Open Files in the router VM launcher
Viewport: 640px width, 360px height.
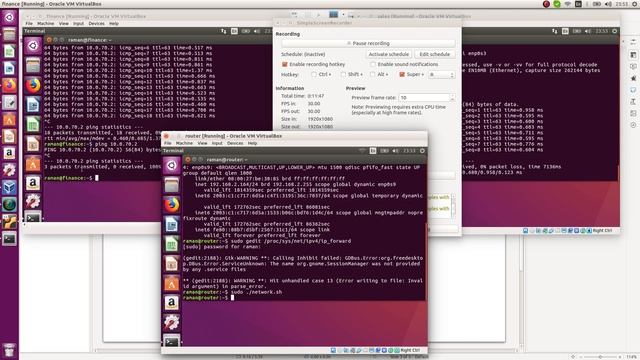pos(171,185)
